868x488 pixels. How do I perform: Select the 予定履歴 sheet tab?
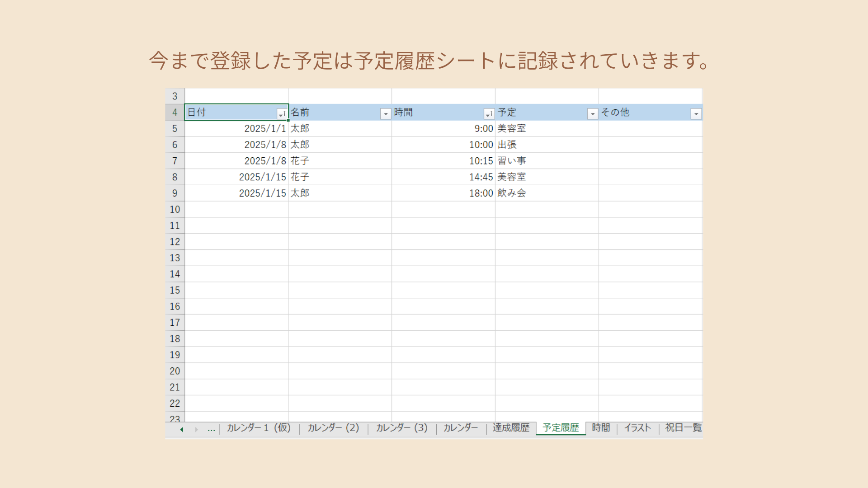coord(561,428)
